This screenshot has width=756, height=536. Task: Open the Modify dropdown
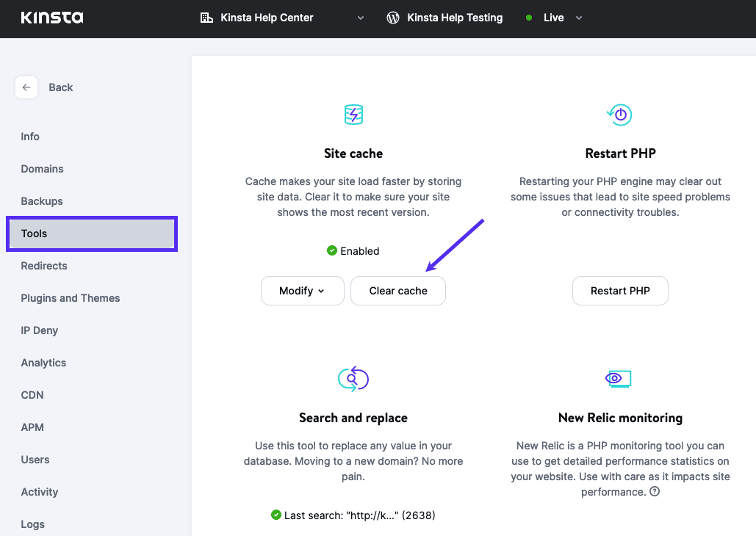pos(302,291)
